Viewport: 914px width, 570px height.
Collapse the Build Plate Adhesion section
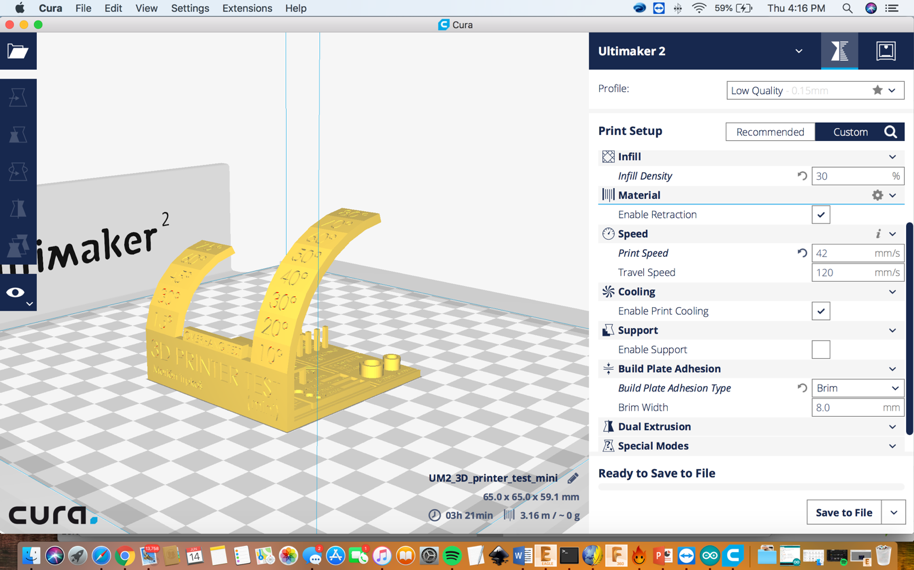(892, 369)
